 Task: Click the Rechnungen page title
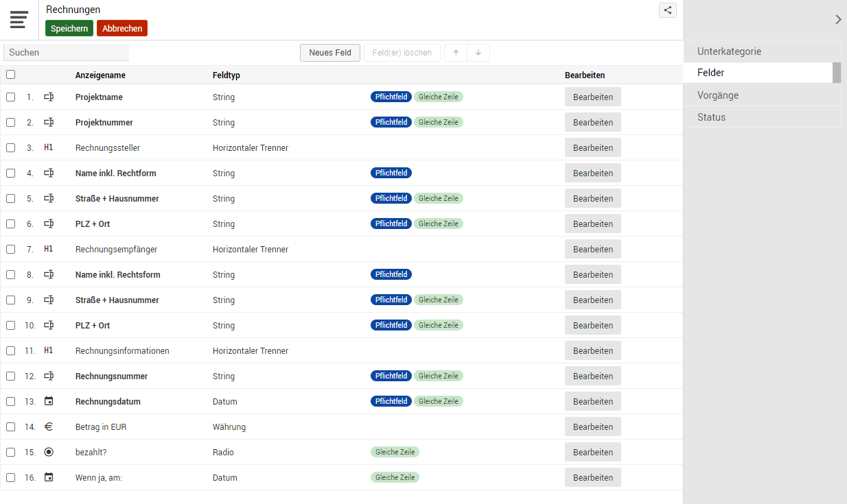[73, 10]
